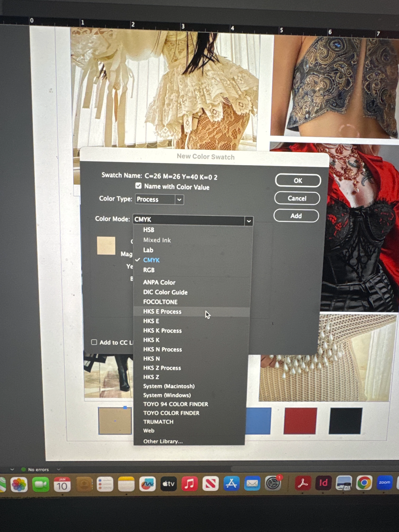Choose HKS E Process from list
The image size is (399, 532).
pyautogui.click(x=162, y=312)
